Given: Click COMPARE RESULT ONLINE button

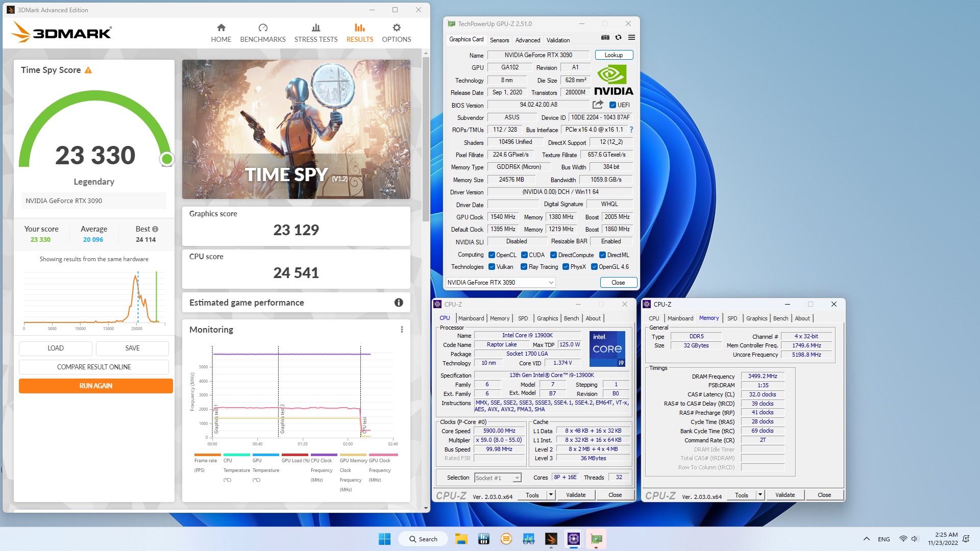Looking at the screenshot, I should coord(94,367).
